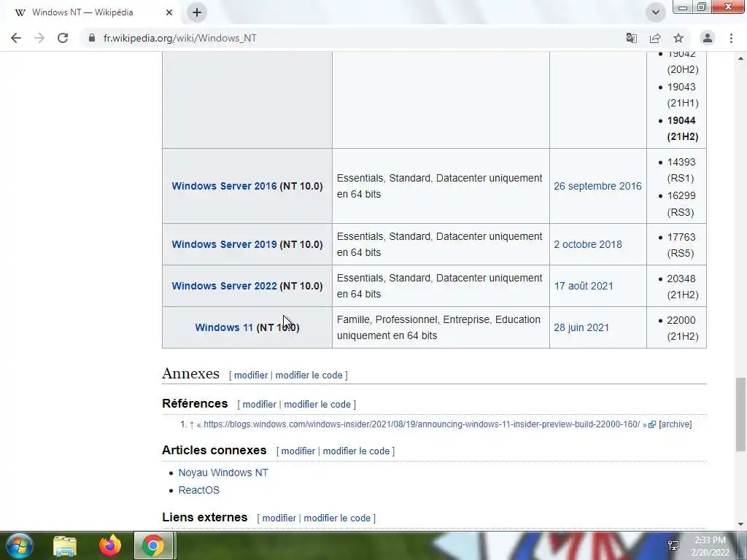747x560 pixels.
Task: Follow the 17 août 2021 link
Action: pos(583,286)
